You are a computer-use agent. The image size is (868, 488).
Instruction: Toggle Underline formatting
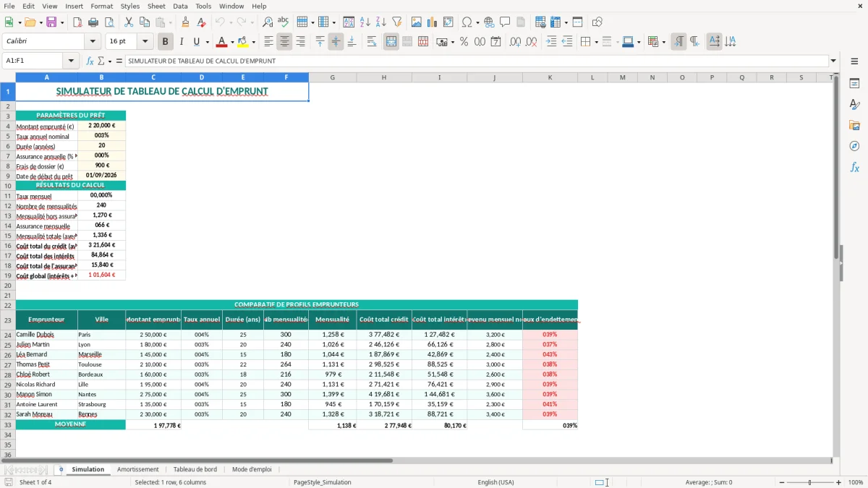coord(197,42)
